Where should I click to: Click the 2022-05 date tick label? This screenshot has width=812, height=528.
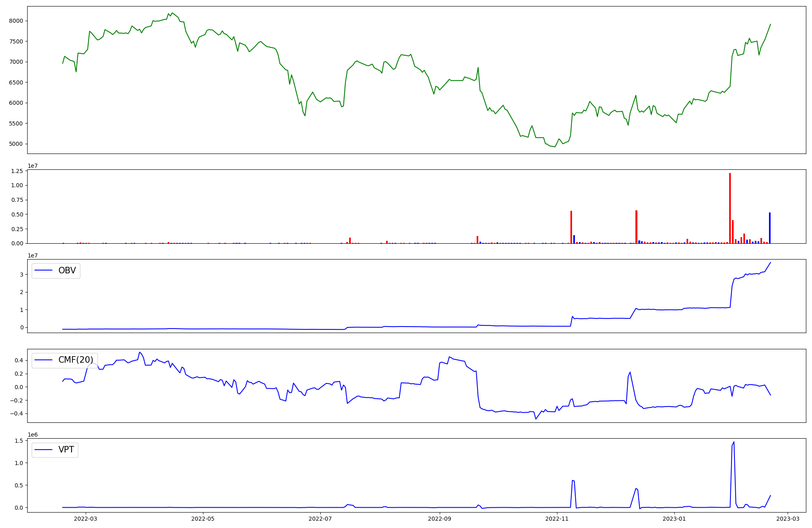pyautogui.click(x=203, y=519)
